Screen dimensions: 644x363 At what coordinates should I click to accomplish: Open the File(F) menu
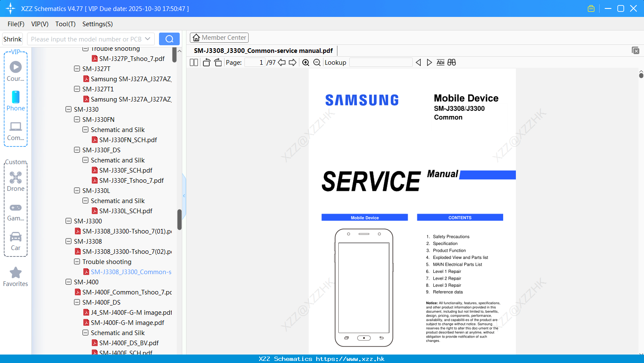click(16, 24)
